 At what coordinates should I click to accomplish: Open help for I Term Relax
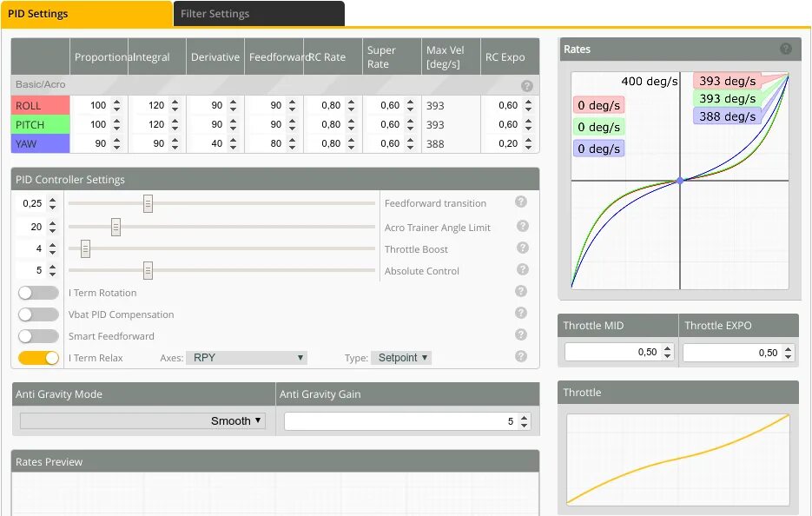click(x=521, y=356)
